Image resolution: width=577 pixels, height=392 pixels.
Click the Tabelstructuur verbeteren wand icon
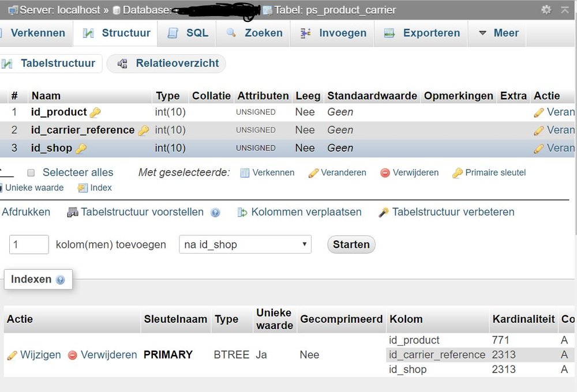[x=384, y=213]
